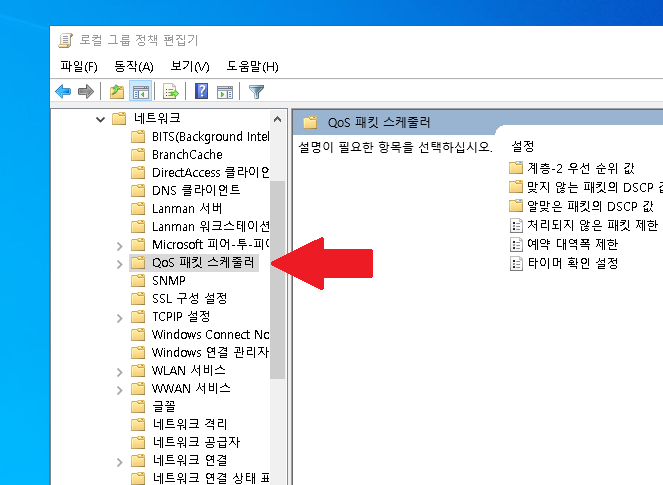This screenshot has height=485, width=663.
Task: Expand the TCPIP 설정 node
Action: [x=120, y=318]
